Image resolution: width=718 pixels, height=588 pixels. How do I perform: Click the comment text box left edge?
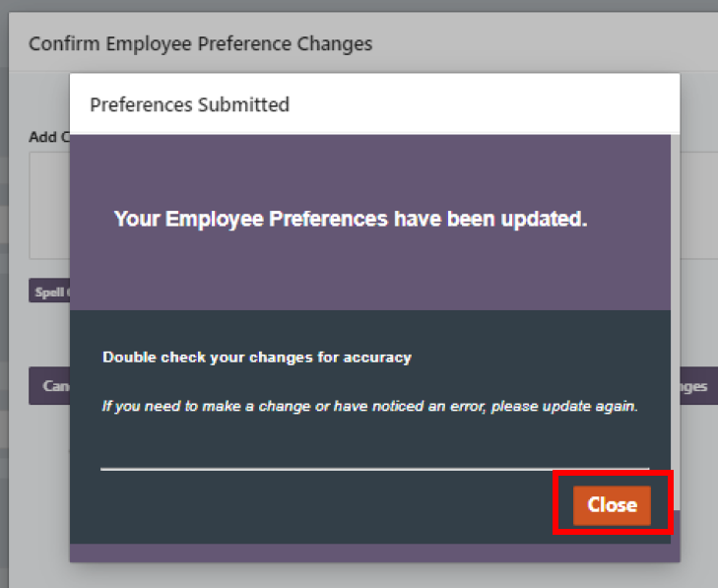click(49, 205)
